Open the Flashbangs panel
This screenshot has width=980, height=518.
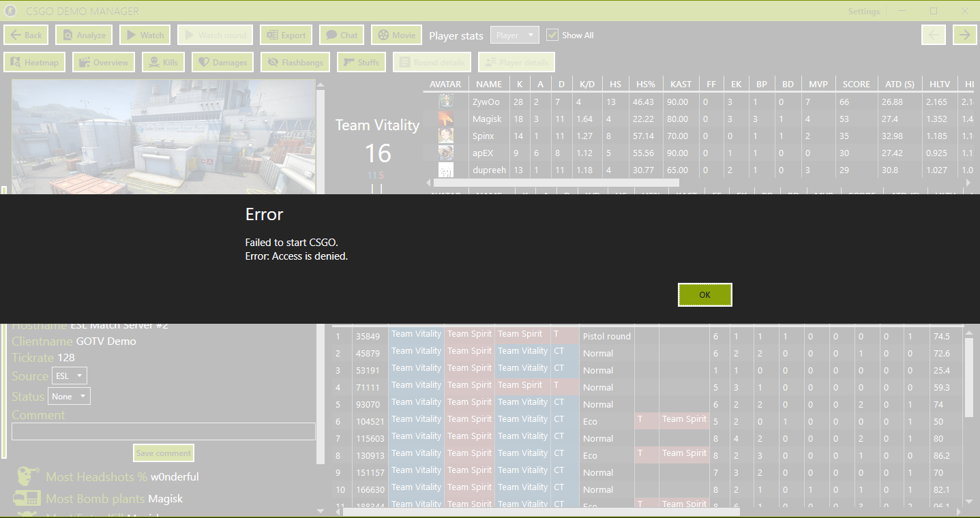click(x=295, y=61)
